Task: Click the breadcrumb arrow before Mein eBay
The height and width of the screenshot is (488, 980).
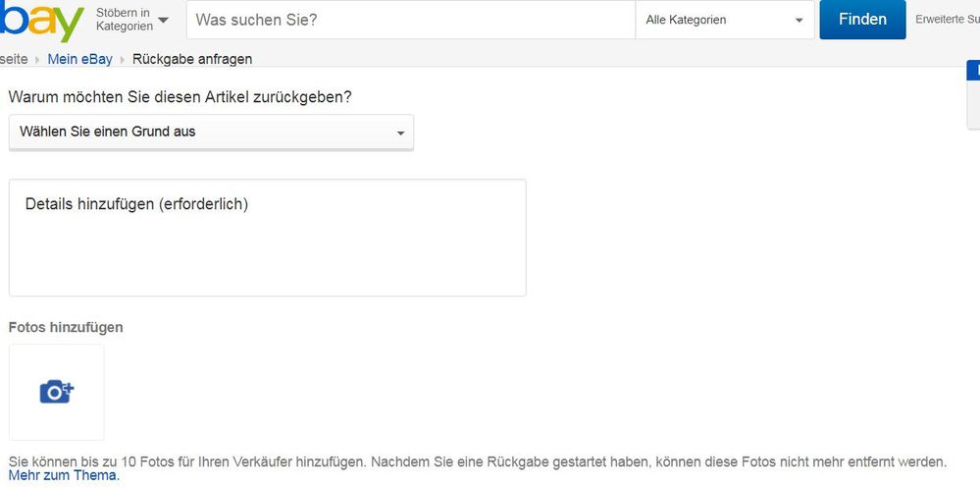Action: point(37,60)
